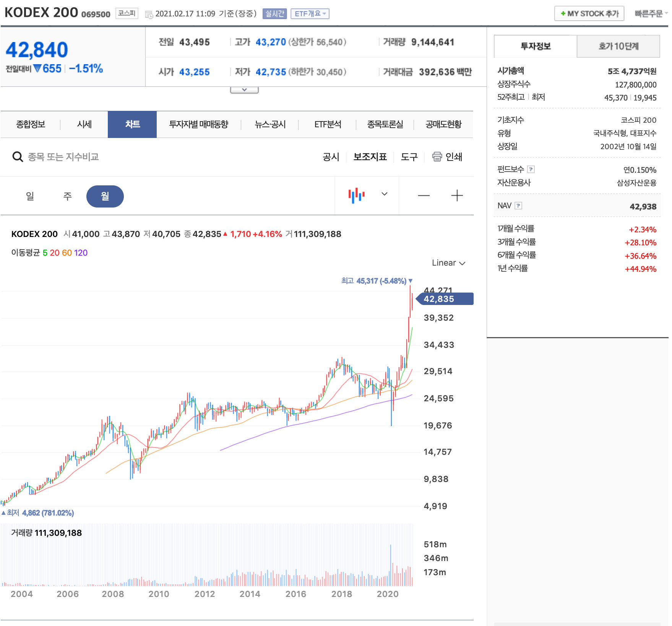Screen dimensions: 672x626
Task: Click the red 20 moving average swatch
Action: click(55, 253)
